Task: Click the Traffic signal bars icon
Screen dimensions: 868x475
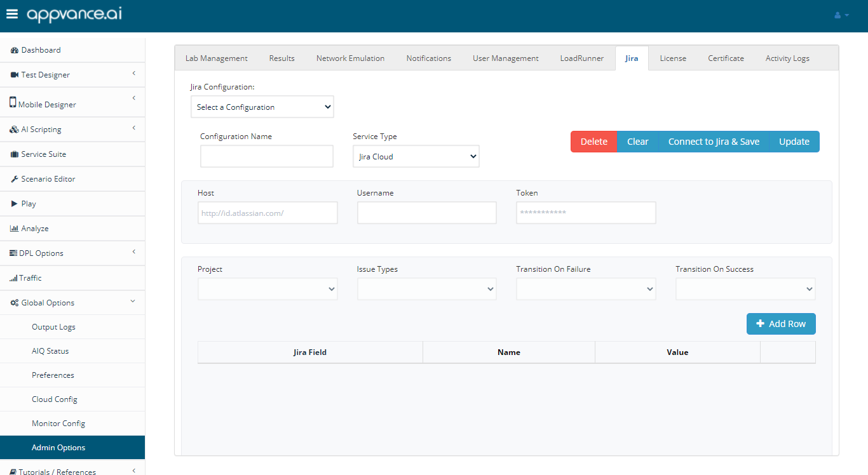Action: click(13, 278)
